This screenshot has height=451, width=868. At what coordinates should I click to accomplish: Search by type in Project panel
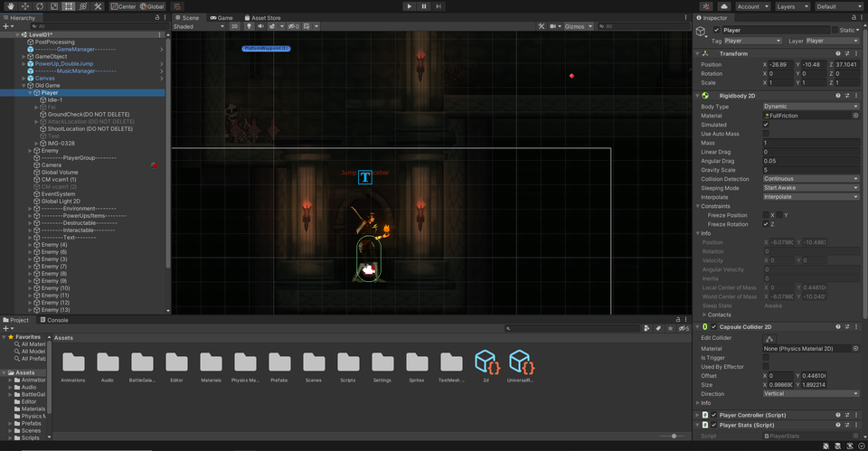646,328
